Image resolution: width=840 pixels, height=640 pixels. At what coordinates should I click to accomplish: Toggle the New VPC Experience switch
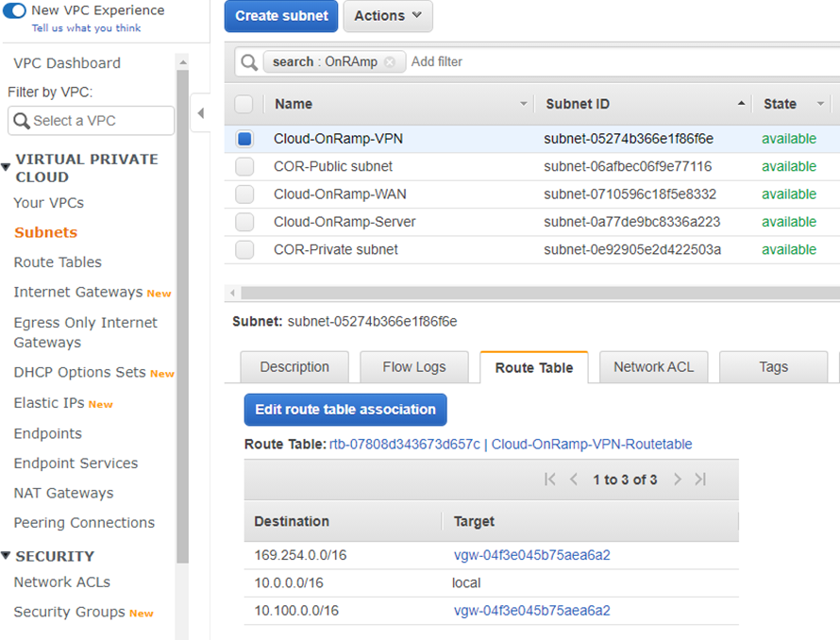(14, 10)
